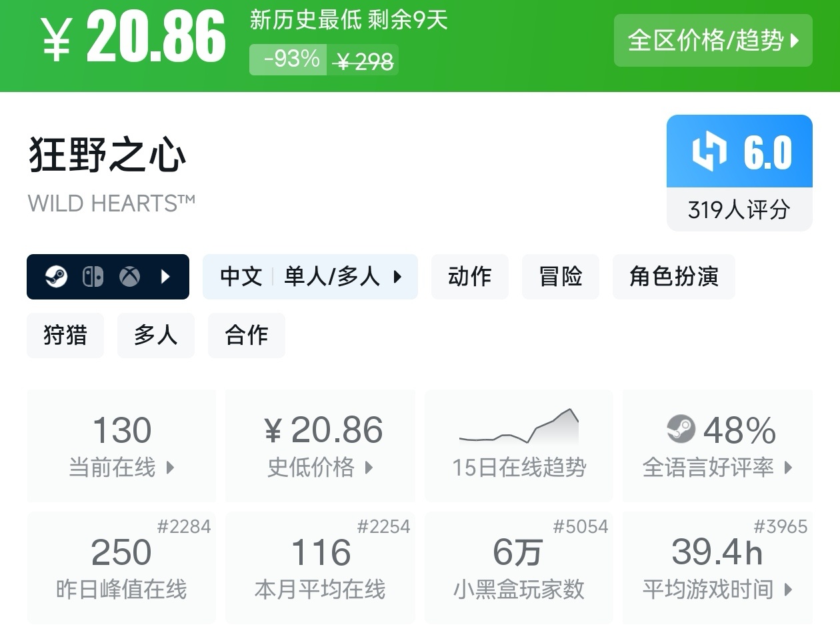Click the Steam platform icon
Screen dimensions: 840x637
tap(56, 276)
